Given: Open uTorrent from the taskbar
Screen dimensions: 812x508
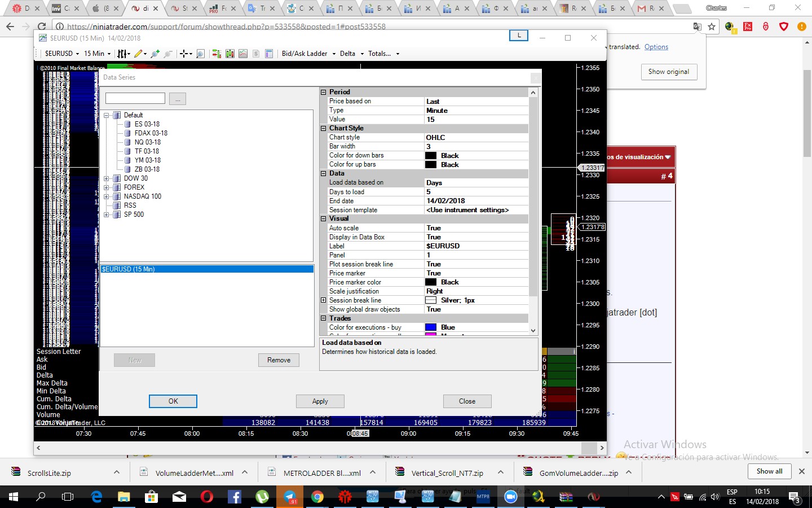Looking at the screenshot, I should pos(262,497).
